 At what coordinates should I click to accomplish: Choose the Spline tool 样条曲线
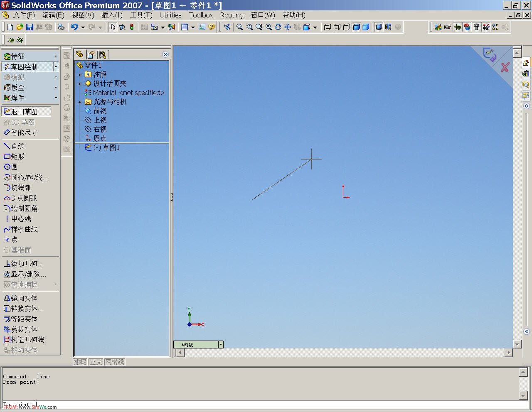pos(21,229)
